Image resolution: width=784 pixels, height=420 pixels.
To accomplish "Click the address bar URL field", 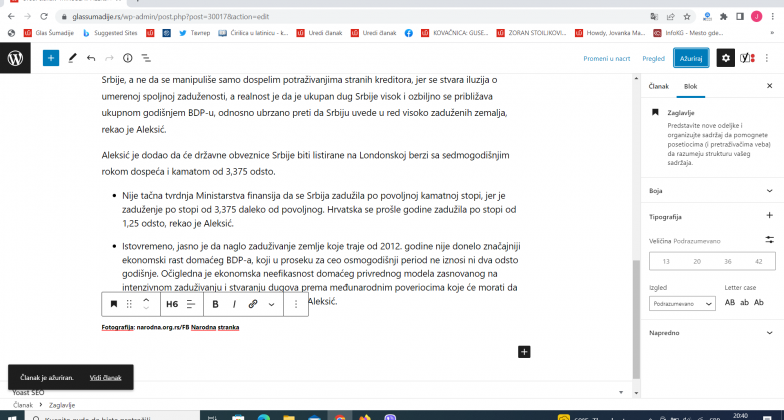I will 300,17.
